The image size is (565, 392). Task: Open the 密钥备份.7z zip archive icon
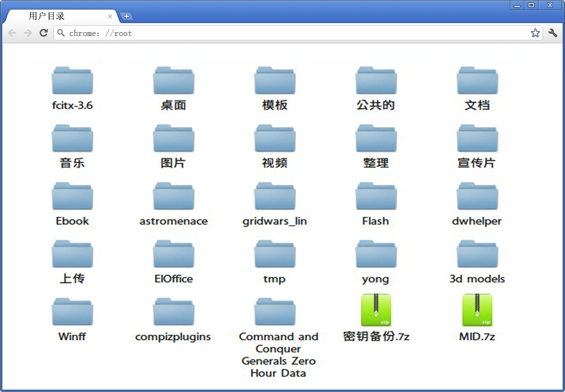click(x=376, y=310)
